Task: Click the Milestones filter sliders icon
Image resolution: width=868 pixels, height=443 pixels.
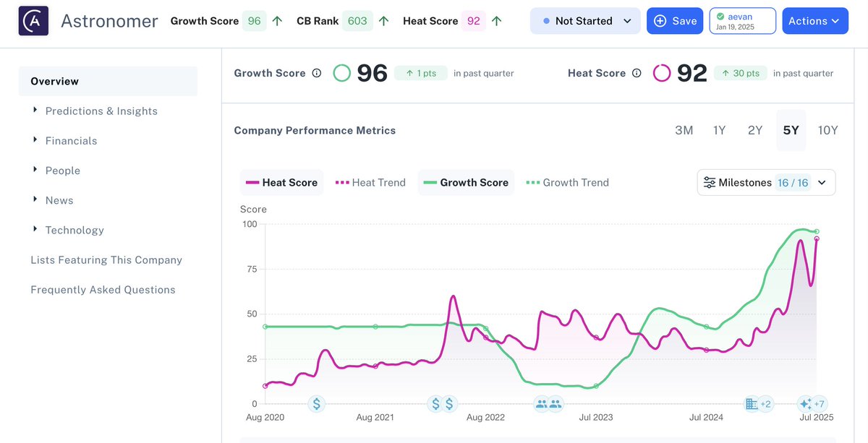Action: click(710, 183)
